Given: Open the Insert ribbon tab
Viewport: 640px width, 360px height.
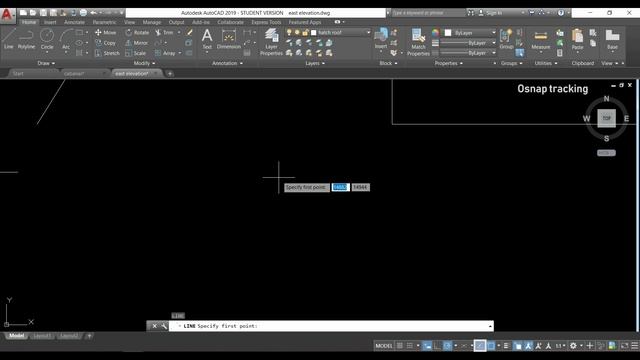Looking at the screenshot, I should coord(50,22).
